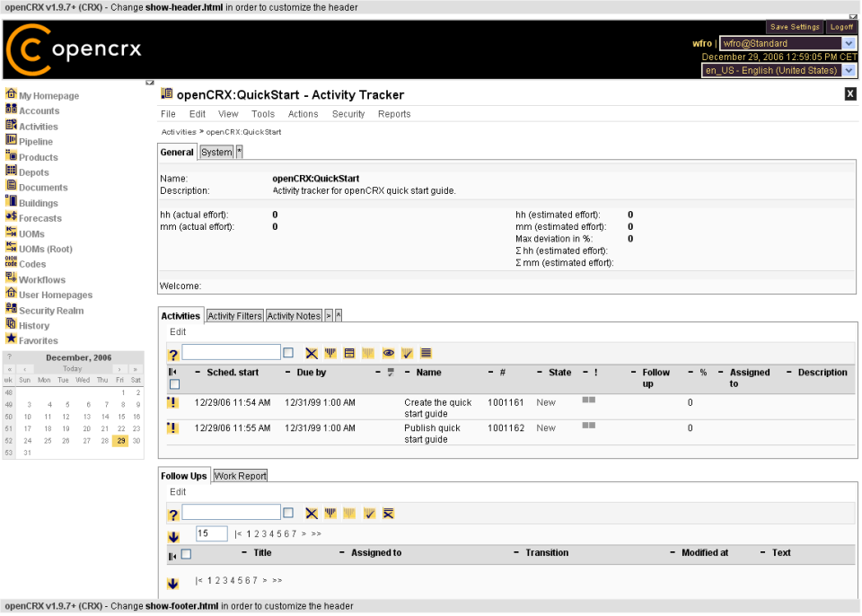Screen dimensions: 862x616
Task: Click Today in the calendar
Action: [x=72, y=369]
